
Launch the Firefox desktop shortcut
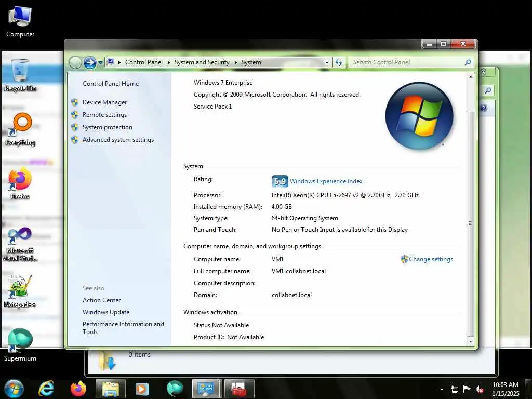coord(20,183)
